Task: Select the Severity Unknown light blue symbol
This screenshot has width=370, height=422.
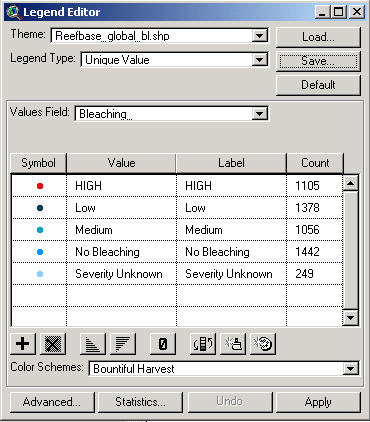Action: tap(40, 274)
